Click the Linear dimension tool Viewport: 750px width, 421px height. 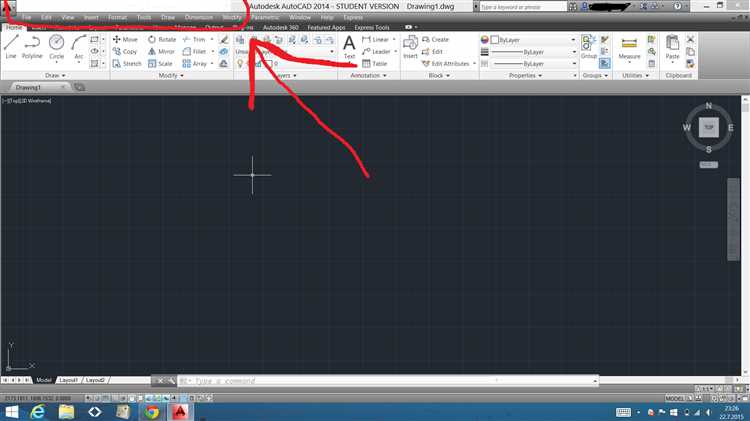tap(376, 39)
